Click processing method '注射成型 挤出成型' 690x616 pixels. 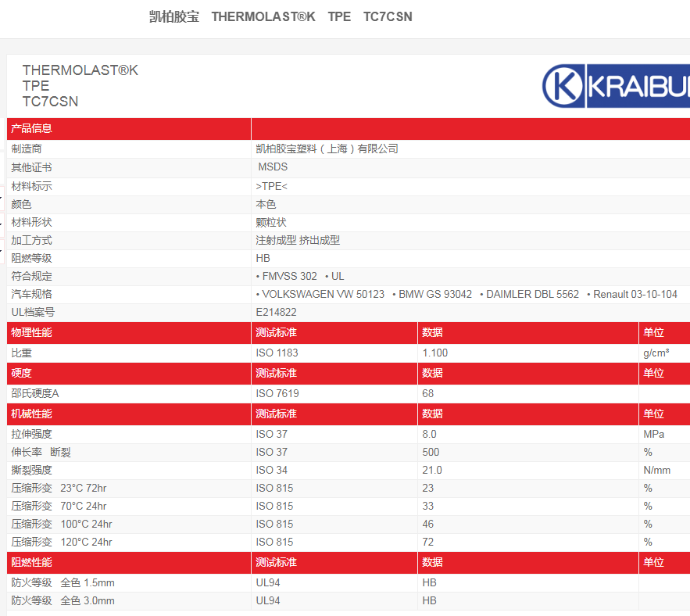pyautogui.click(x=298, y=241)
